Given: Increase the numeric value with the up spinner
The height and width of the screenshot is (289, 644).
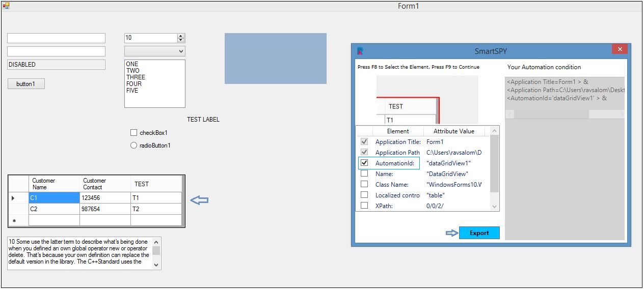Looking at the screenshot, I should (x=180, y=36).
